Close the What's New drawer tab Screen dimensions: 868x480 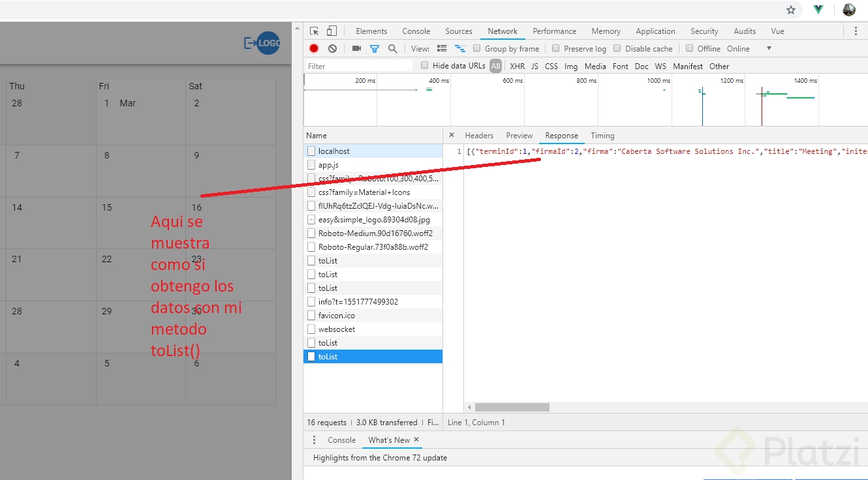click(416, 440)
